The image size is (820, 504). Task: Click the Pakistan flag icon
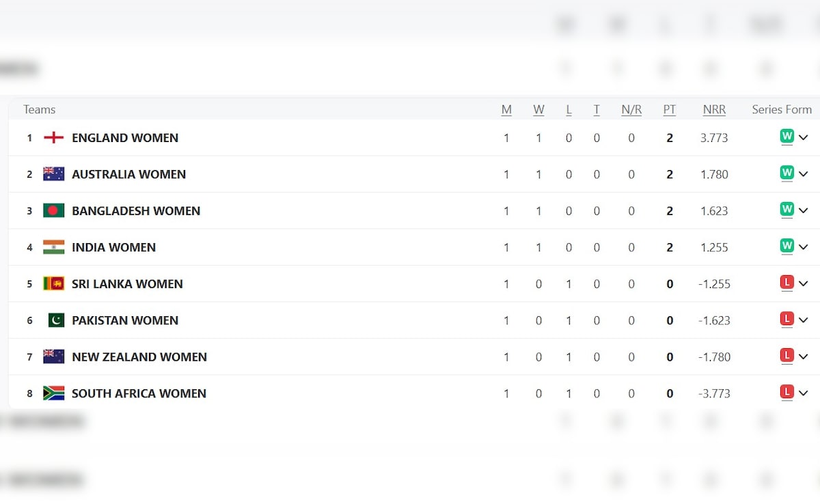pyautogui.click(x=56, y=320)
